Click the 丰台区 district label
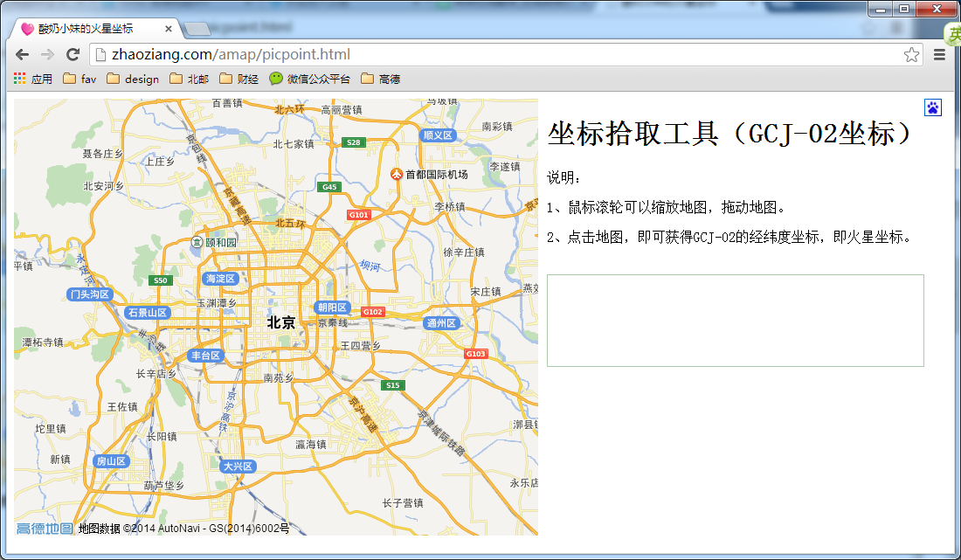The height and width of the screenshot is (560, 961). [x=205, y=356]
